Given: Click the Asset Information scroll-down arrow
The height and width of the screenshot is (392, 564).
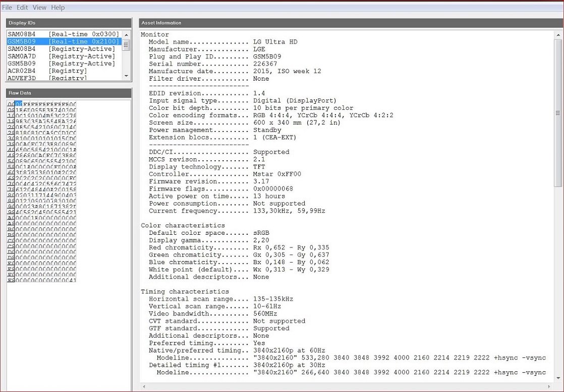Looking at the screenshot, I should [x=558, y=378].
